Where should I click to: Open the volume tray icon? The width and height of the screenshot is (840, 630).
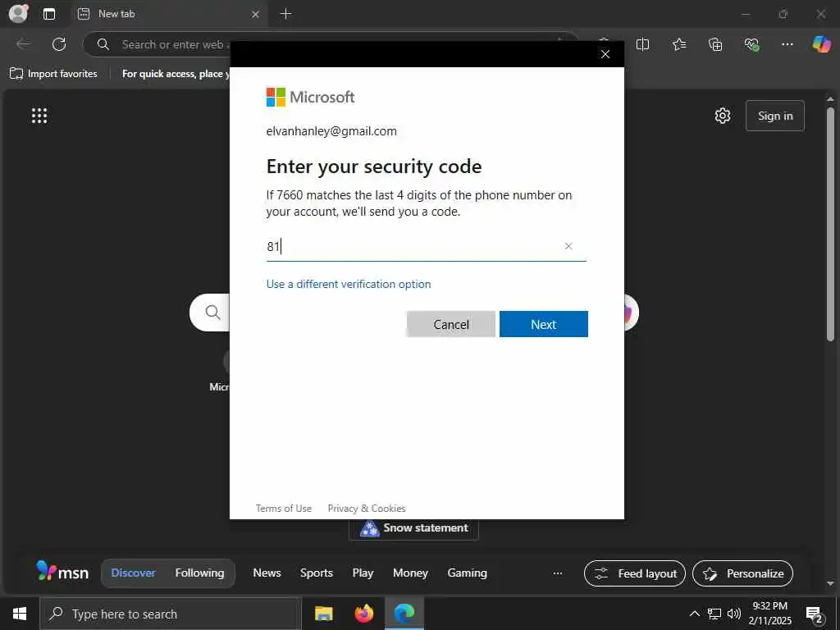[x=734, y=614]
